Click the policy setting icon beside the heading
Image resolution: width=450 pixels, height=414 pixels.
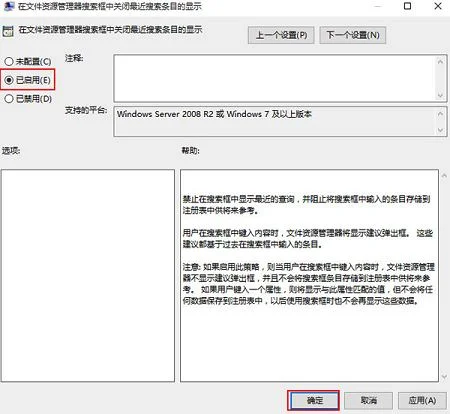pos(8,31)
